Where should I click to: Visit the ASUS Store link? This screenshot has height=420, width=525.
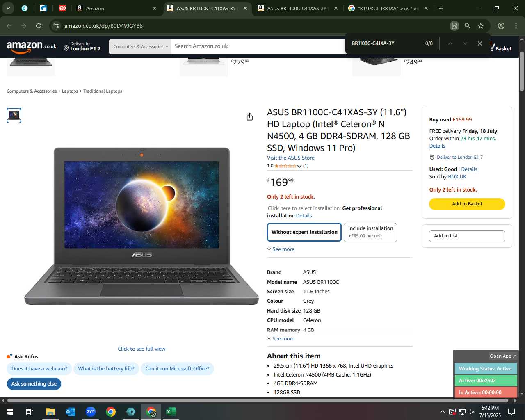tap(291, 157)
